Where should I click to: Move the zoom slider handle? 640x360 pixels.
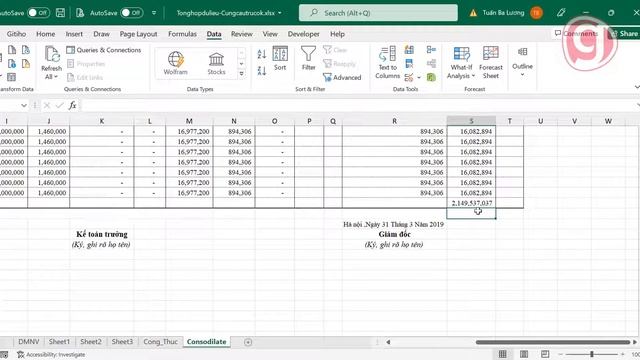(x=591, y=354)
